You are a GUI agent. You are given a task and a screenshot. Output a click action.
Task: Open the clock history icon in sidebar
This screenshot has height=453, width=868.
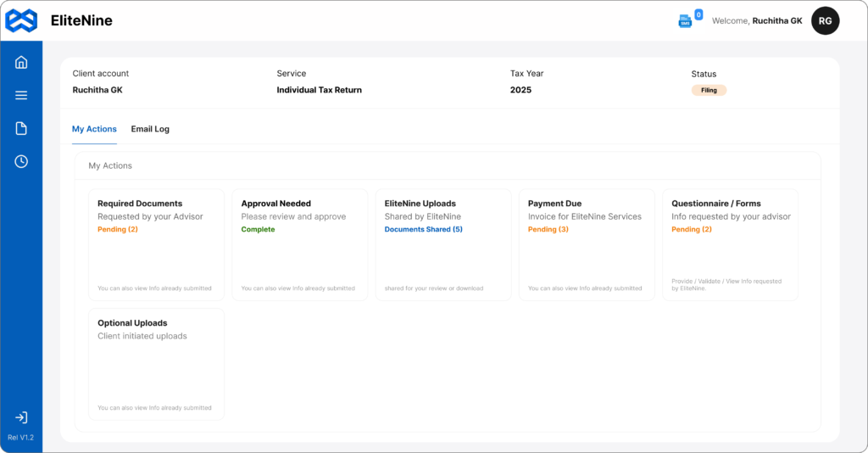click(x=21, y=161)
